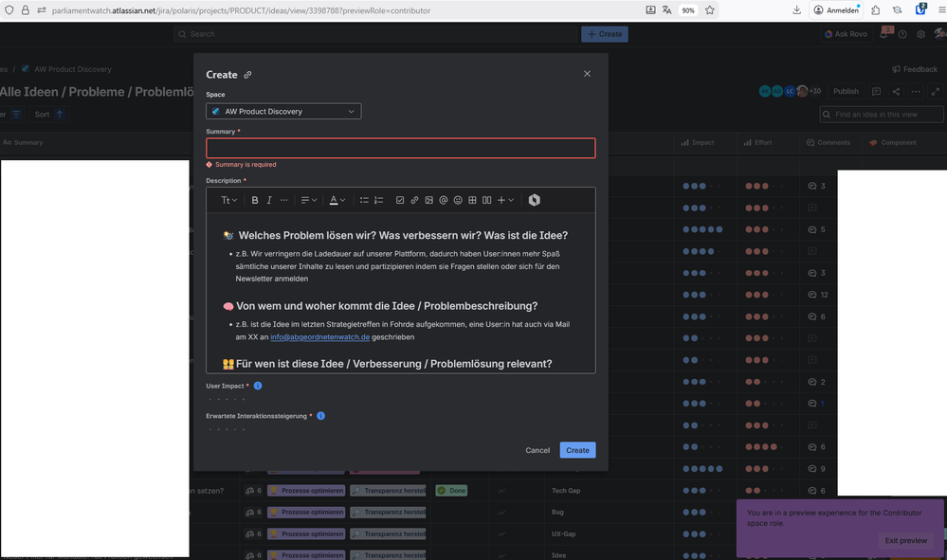The height and width of the screenshot is (560, 947).
Task: Open the emoji picker
Action: click(x=458, y=200)
